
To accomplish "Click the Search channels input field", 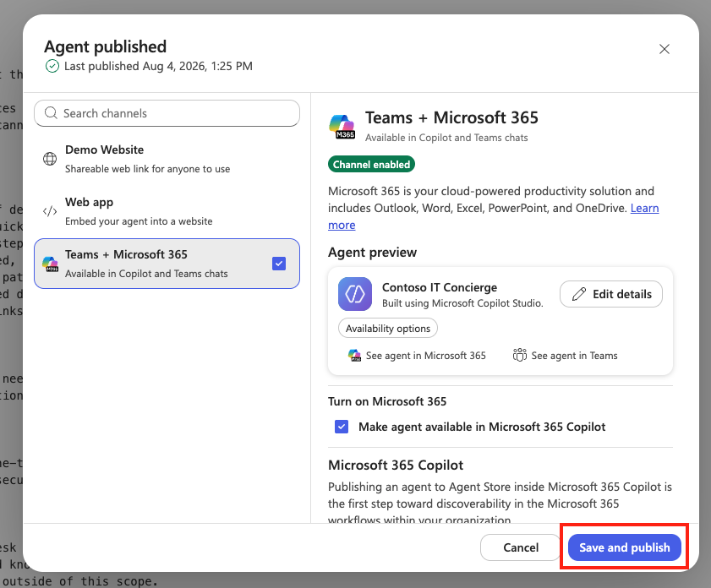I will [x=167, y=113].
